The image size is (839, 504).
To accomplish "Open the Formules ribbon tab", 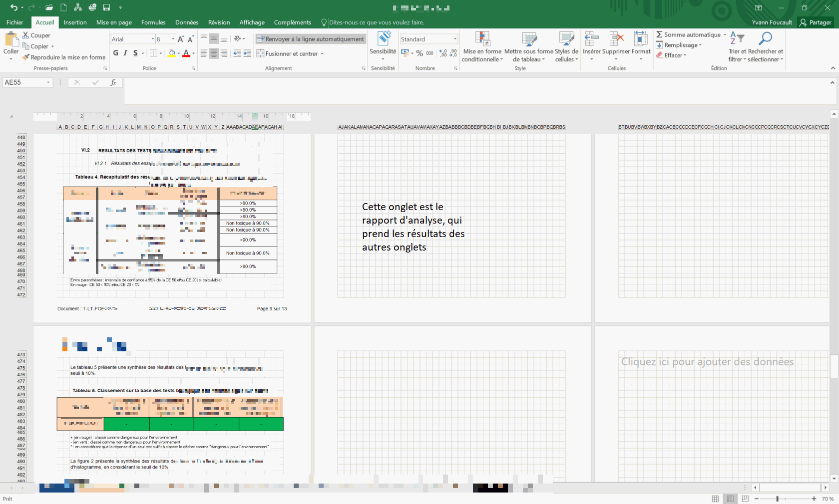I will (153, 22).
